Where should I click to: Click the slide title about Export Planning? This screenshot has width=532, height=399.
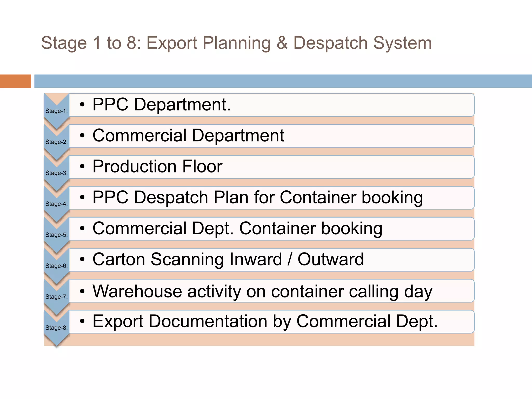coord(236,43)
